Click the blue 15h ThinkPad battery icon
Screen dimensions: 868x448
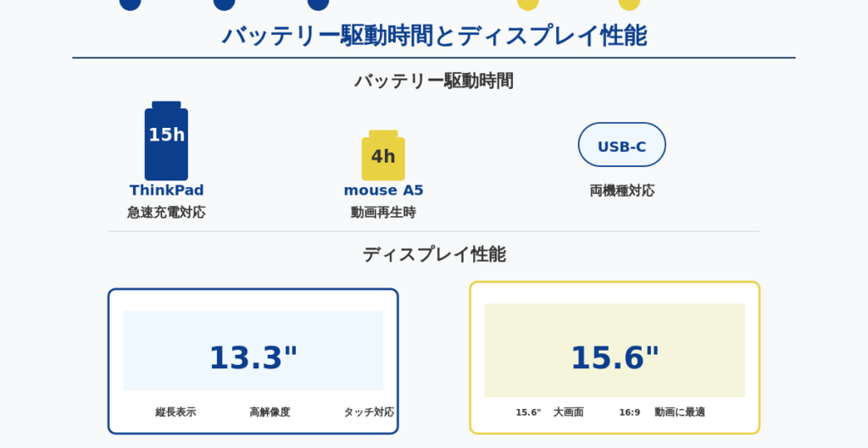[166, 141]
